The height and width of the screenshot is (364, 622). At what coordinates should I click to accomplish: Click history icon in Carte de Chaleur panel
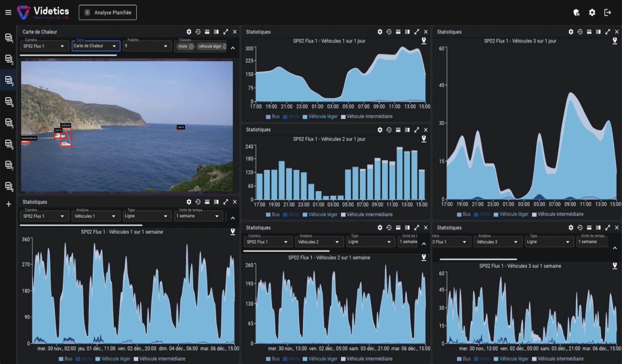(198, 32)
